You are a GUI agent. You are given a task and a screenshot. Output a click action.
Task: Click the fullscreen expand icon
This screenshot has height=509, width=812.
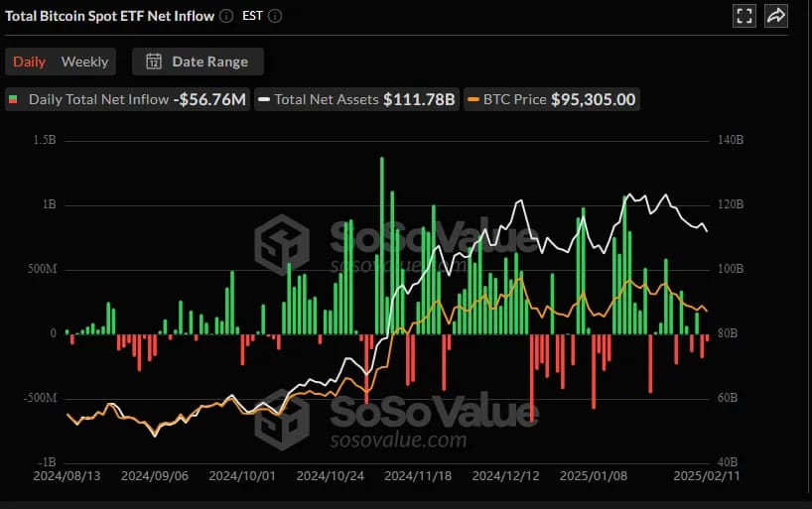pyautogui.click(x=744, y=16)
